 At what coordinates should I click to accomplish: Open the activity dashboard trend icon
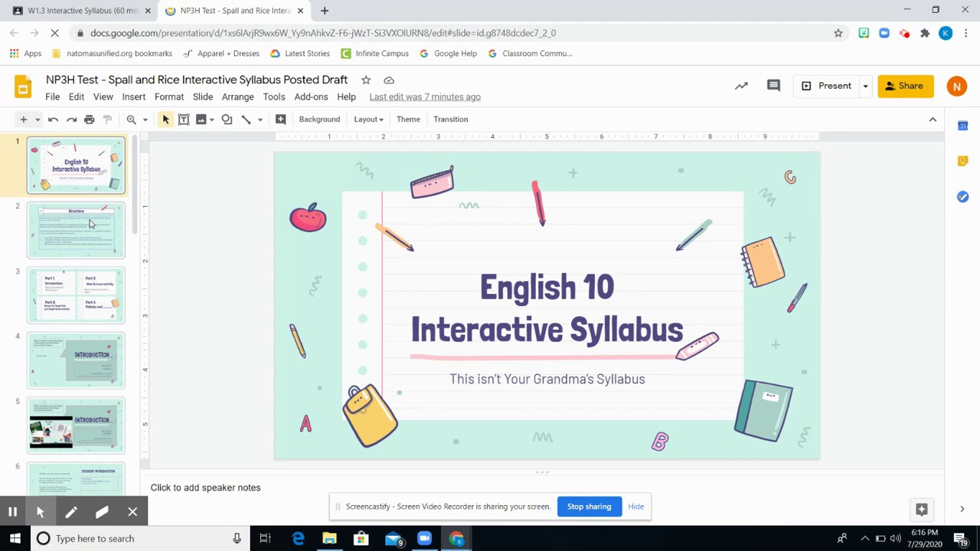coord(741,86)
